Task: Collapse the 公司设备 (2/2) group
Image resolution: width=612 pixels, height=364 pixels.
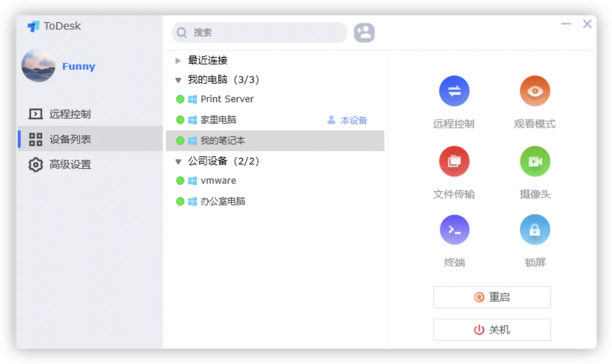Action: pyautogui.click(x=178, y=162)
